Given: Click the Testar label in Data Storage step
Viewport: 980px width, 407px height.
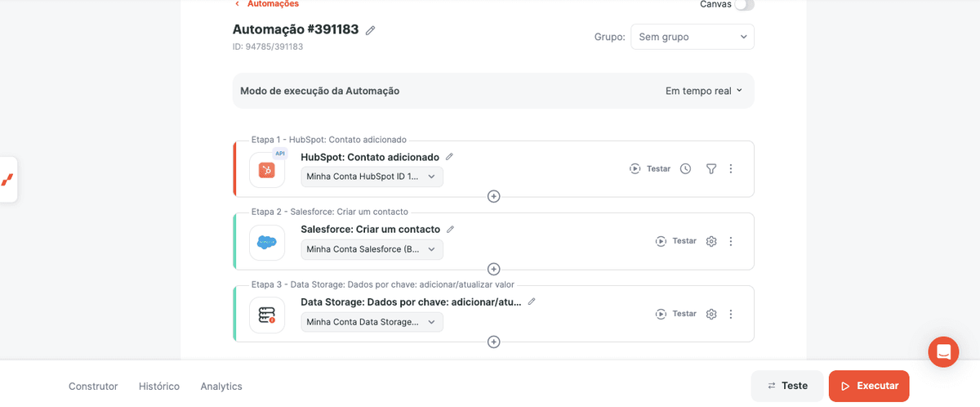Looking at the screenshot, I should [684, 314].
